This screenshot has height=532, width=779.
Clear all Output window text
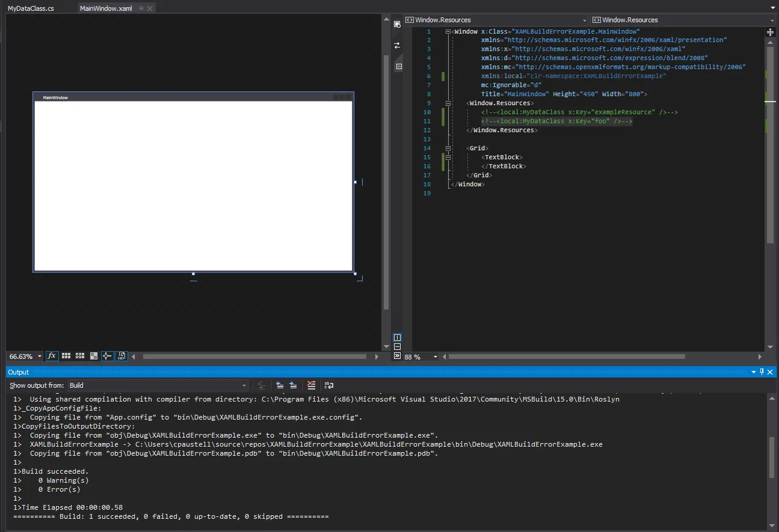[311, 385]
